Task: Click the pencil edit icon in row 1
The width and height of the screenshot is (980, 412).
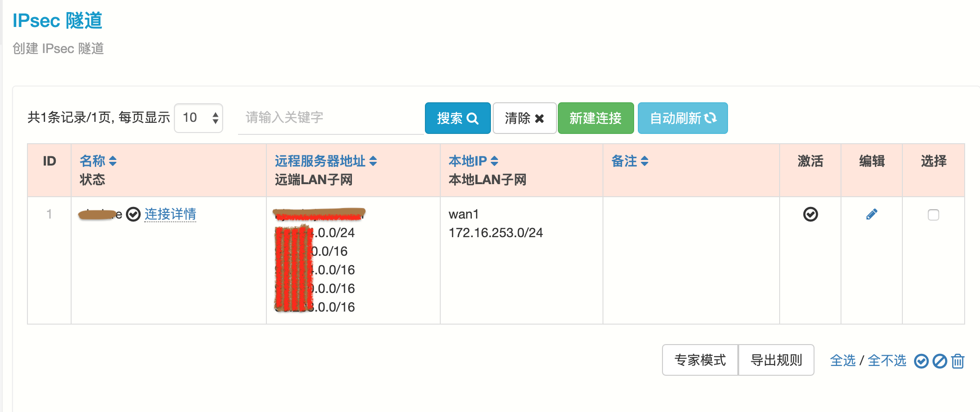Action: point(872,214)
